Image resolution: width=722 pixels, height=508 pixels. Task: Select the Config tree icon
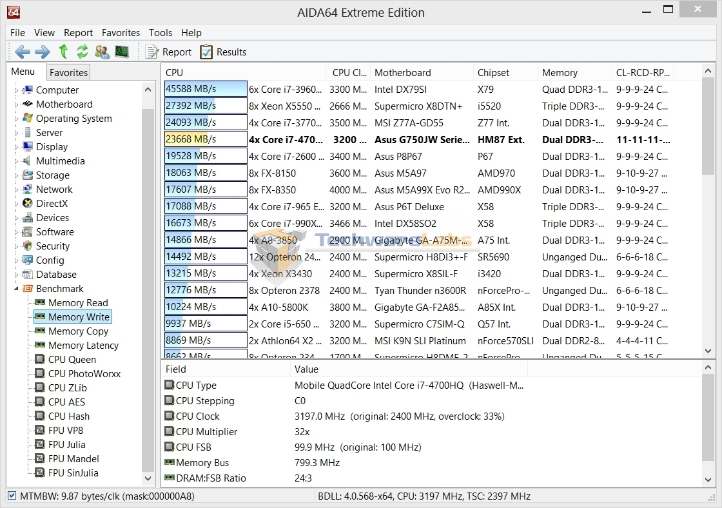pos(28,260)
